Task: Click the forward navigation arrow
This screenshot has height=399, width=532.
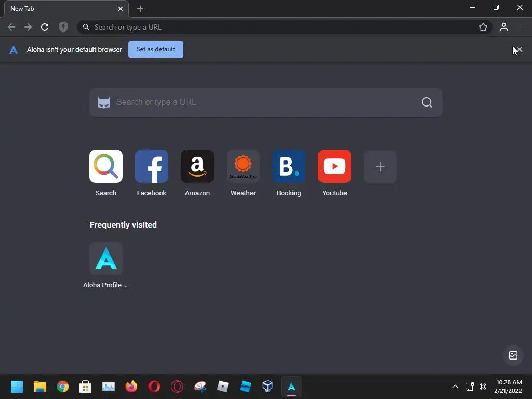Action: pos(28,27)
